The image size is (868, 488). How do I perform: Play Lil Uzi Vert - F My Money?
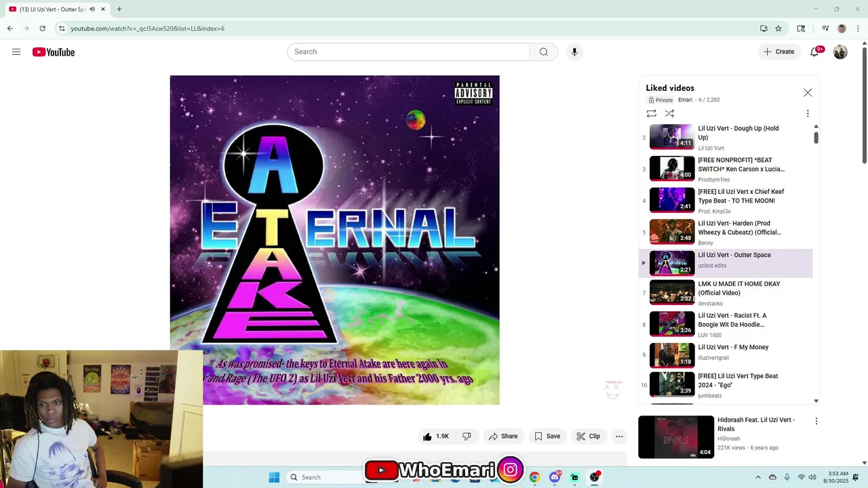726,354
